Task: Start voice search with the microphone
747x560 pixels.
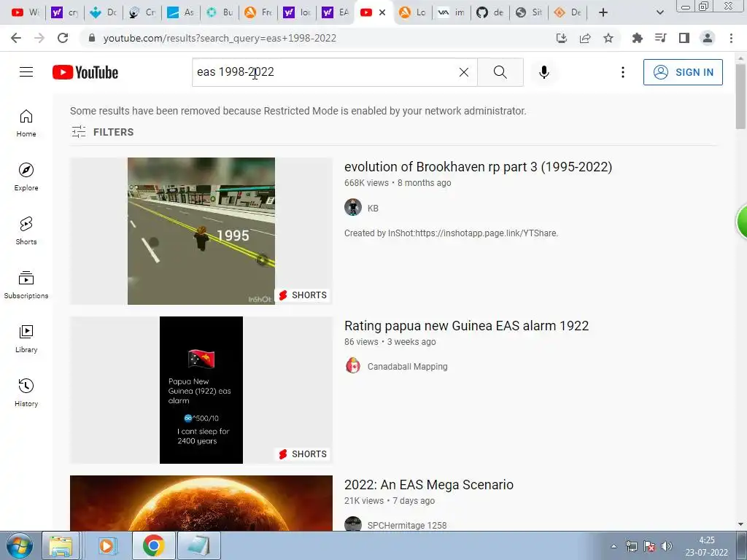Action: 543,72
